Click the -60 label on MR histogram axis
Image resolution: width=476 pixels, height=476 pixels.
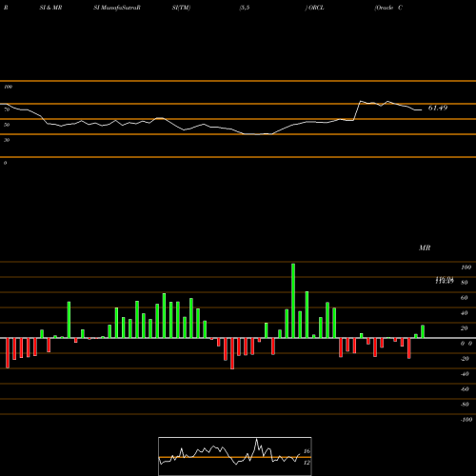pyautogui.click(x=465, y=389)
